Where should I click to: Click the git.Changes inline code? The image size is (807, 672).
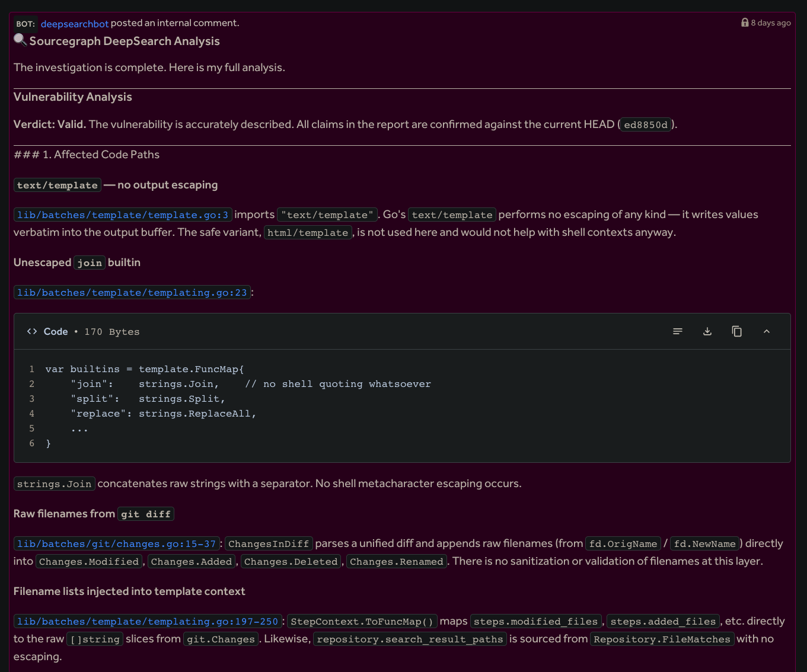pos(221,639)
